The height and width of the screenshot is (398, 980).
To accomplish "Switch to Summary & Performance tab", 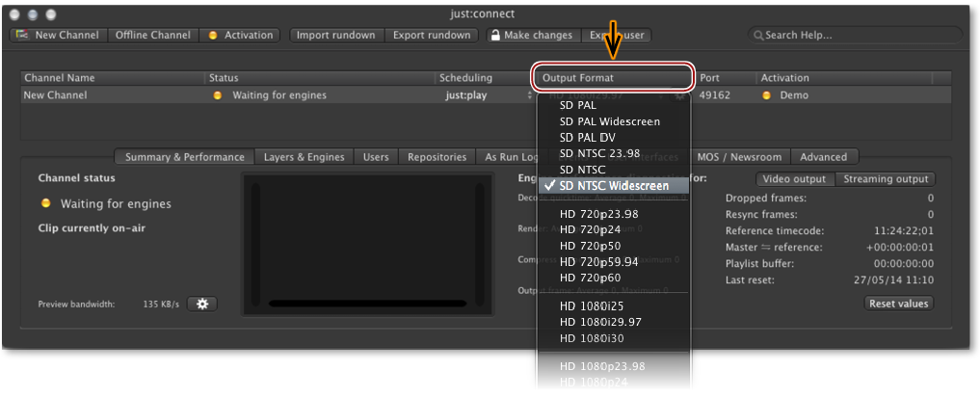I will point(185,157).
